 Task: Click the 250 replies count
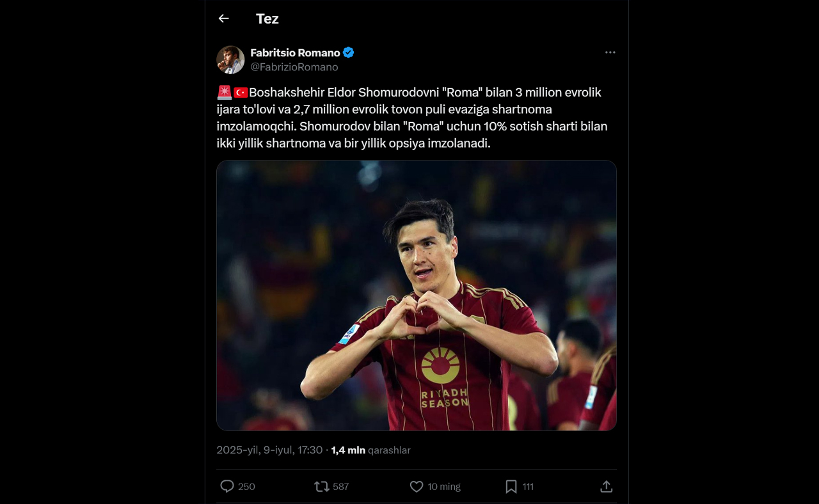pos(246,487)
